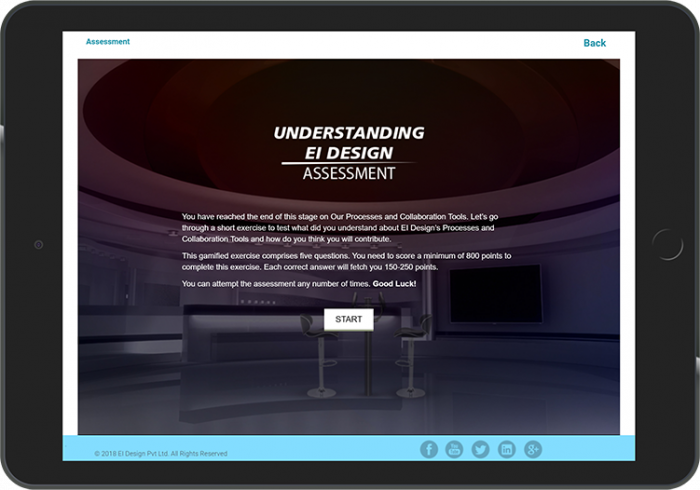Screen dimensions: 700x490
Task: Open the Twitter icon in footer
Action: (x=480, y=449)
